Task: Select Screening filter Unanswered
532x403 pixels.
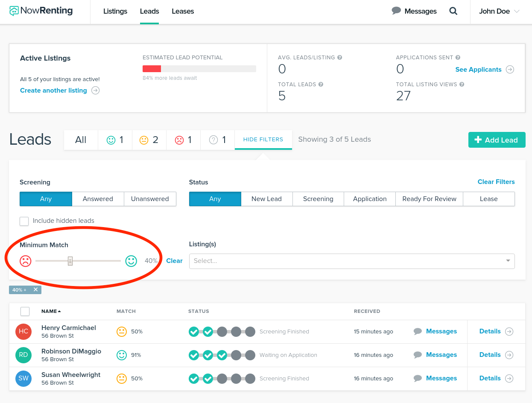Action: pos(150,199)
